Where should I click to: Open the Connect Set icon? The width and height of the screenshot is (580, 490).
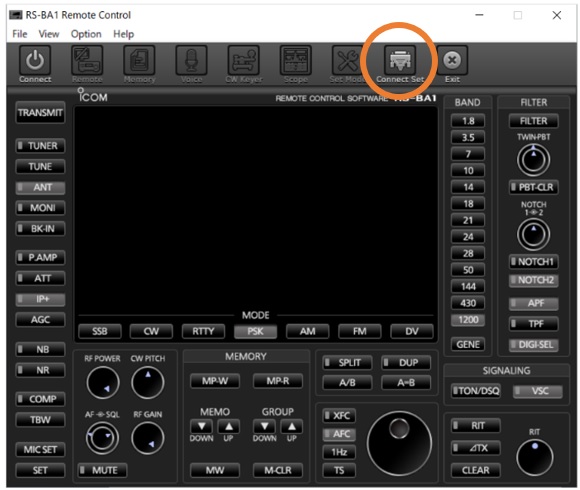click(400, 60)
